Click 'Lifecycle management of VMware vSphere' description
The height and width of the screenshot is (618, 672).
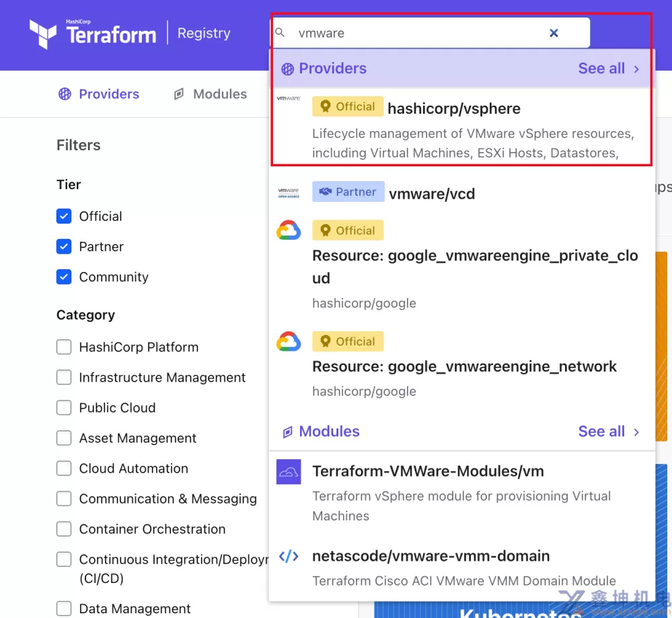pyautogui.click(x=473, y=143)
